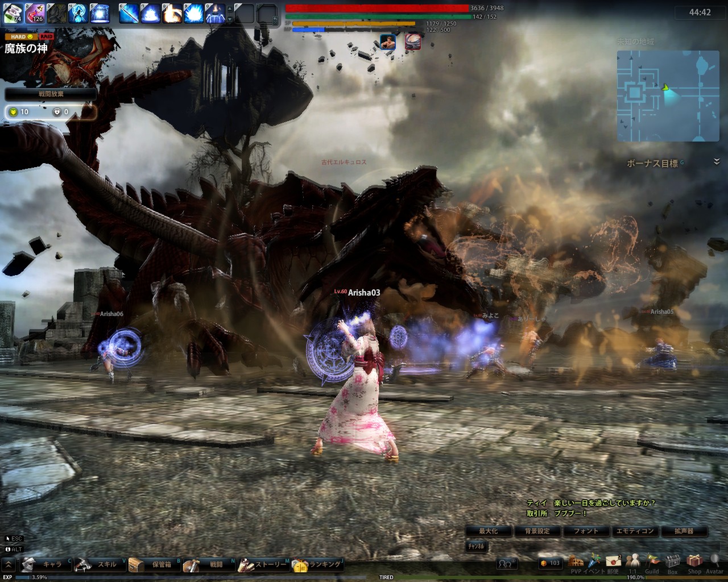This screenshot has height=582, width=728.
Task: Click the 古代エルキュロス boss name label
Action: pos(344,162)
